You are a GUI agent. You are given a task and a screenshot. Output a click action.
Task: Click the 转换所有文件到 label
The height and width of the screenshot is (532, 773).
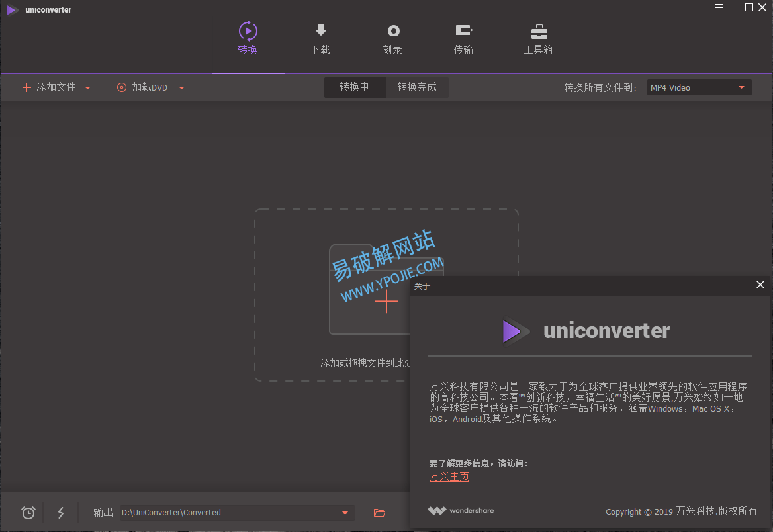600,87
